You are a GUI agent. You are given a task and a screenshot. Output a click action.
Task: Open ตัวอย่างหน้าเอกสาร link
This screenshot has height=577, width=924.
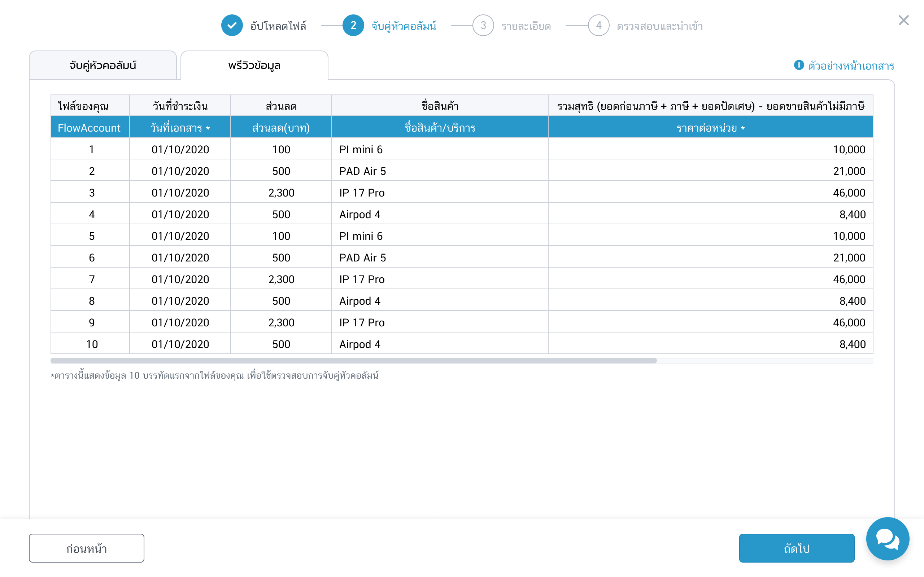851,66
